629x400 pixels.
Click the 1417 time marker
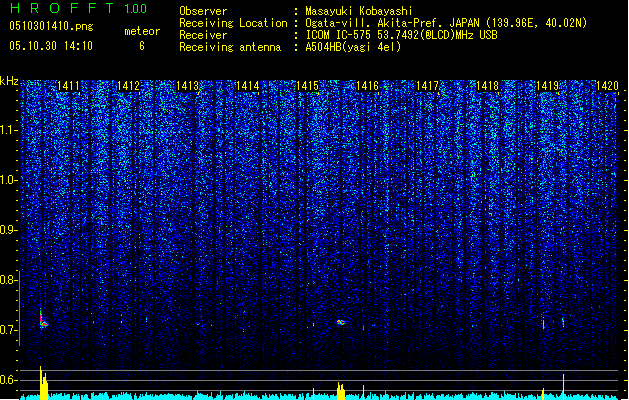click(428, 86)
